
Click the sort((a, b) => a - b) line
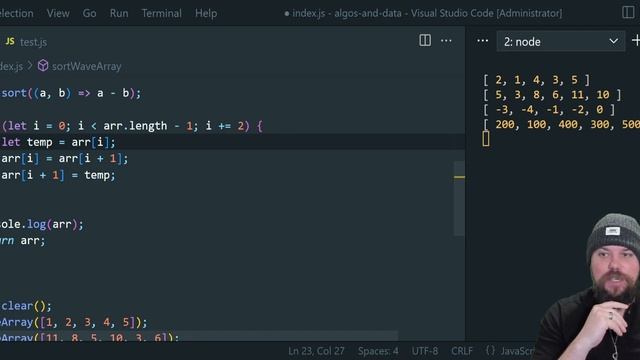click(x=71, y=93)
